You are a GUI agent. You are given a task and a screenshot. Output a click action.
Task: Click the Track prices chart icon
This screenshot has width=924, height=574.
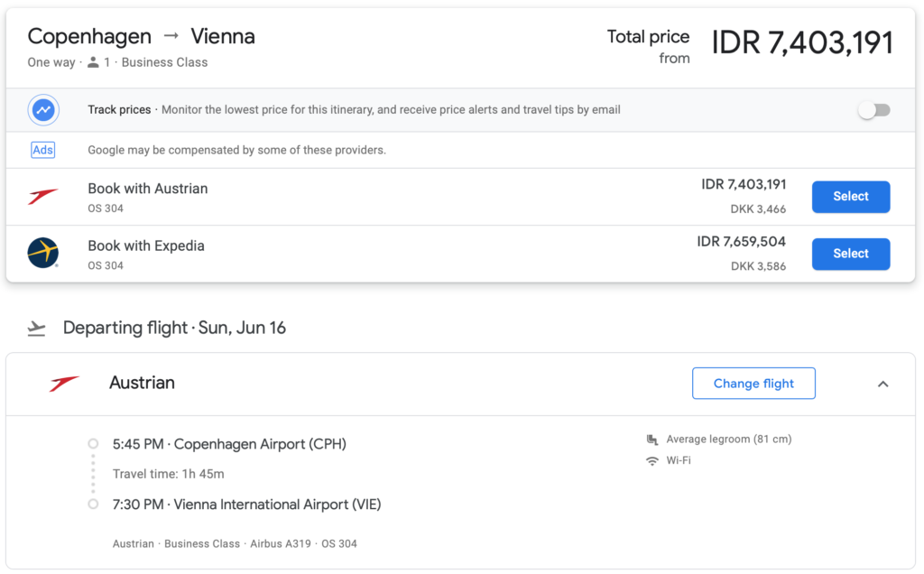pos(43,109)
